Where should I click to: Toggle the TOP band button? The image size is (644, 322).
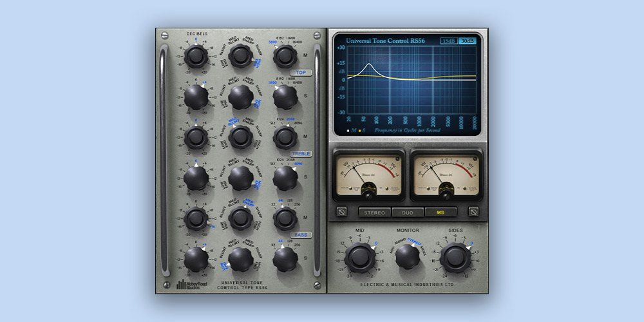(301, 73)
